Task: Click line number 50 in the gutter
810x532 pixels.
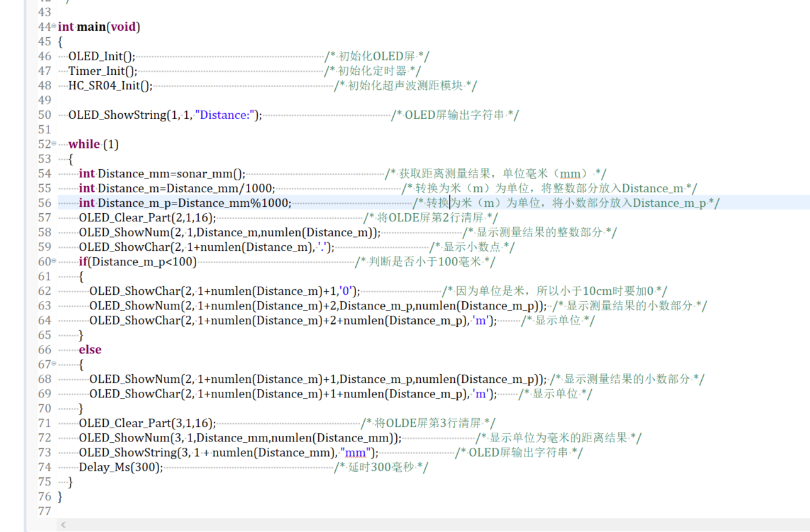Action: [x=44, y=114]
